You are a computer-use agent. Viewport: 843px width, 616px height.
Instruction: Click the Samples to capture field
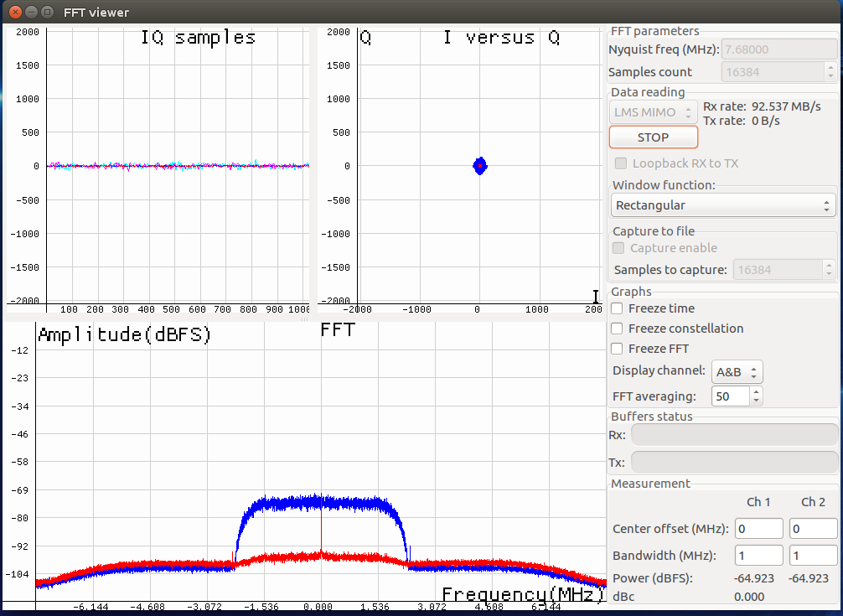coord(777,270)
